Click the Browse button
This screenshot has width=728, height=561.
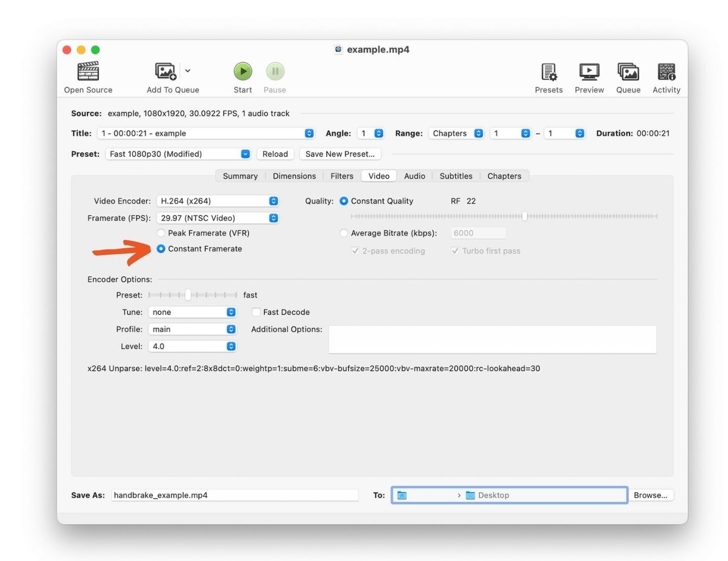[x=651, y=495]
